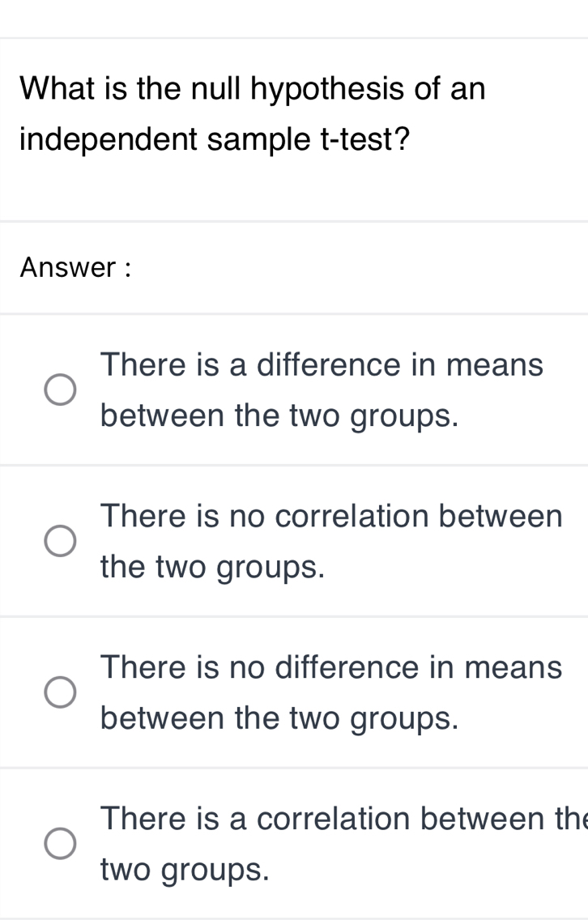Image resolution: width=588 pixels, height=924 pixels.
Task: Click 'between the two groups.' under third option
Action: (280, 718)
